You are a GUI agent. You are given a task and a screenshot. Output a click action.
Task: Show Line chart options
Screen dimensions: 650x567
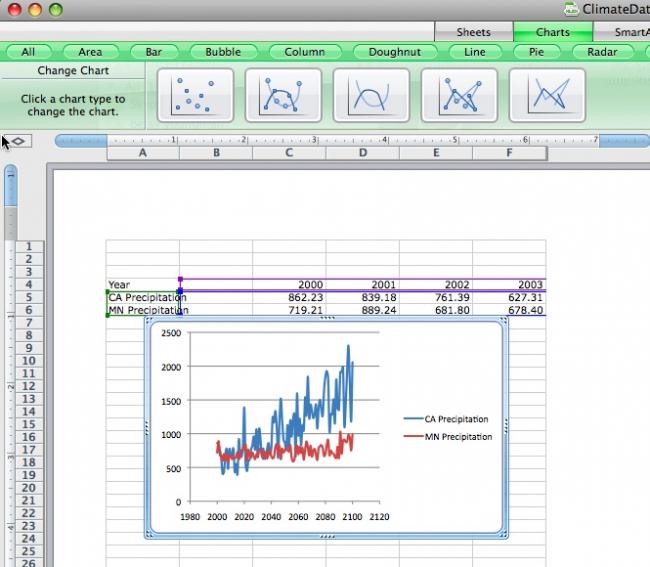coord(475,52)
